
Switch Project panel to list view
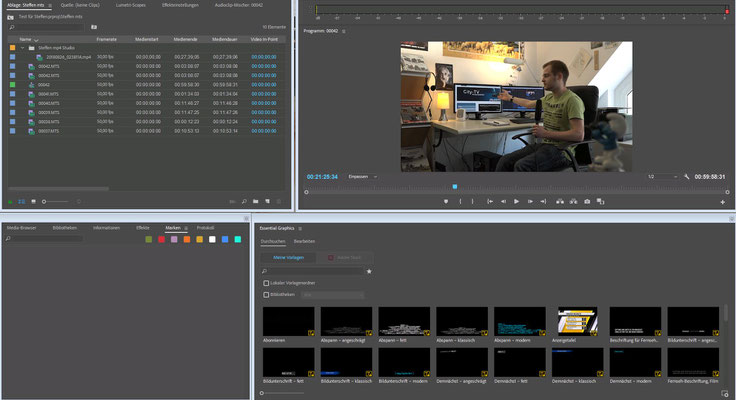point(22,201)
